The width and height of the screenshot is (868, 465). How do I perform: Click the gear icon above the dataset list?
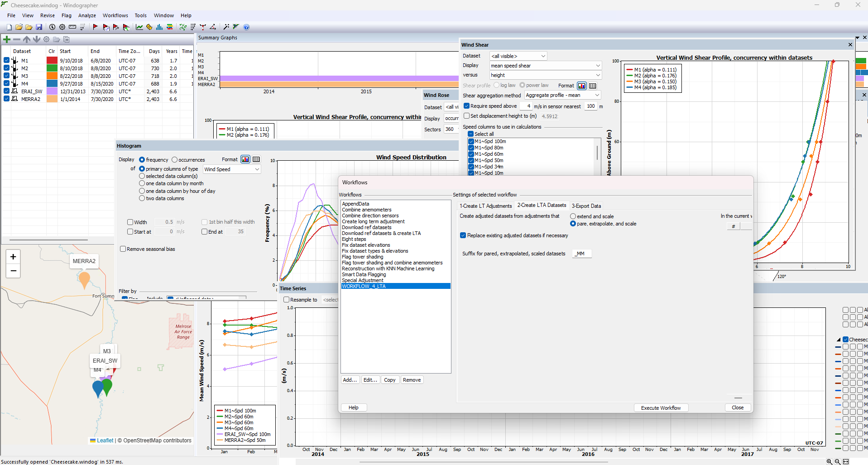(46, 39)
